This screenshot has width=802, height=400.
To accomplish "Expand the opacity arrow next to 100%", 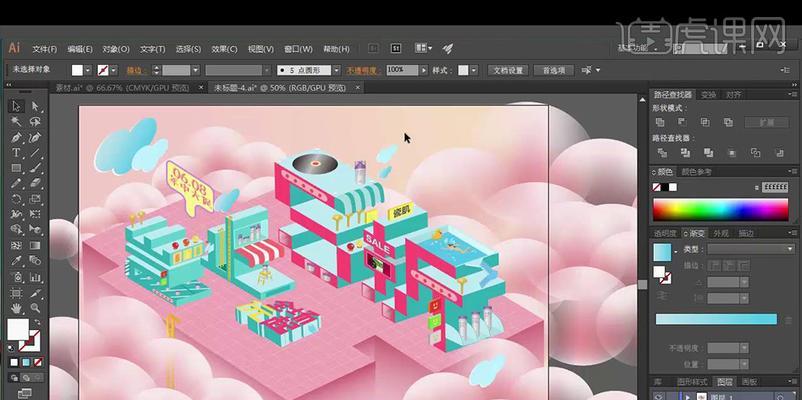I will (424, 70).
